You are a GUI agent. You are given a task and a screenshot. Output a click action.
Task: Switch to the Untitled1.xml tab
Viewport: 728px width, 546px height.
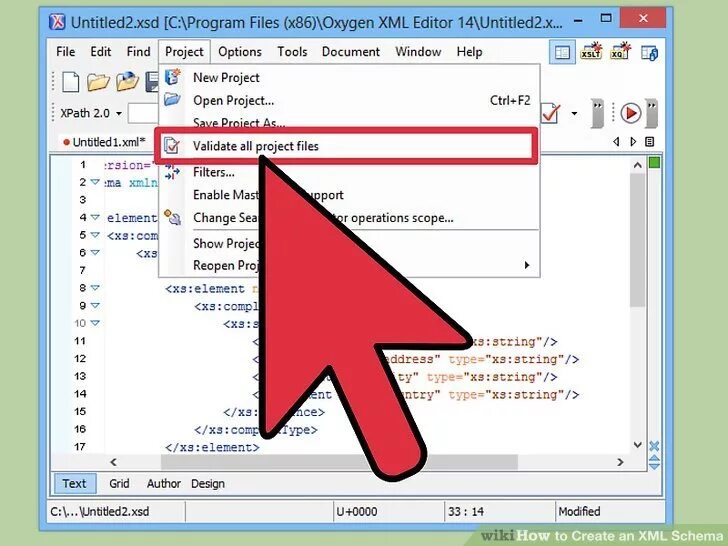[105, 142]
